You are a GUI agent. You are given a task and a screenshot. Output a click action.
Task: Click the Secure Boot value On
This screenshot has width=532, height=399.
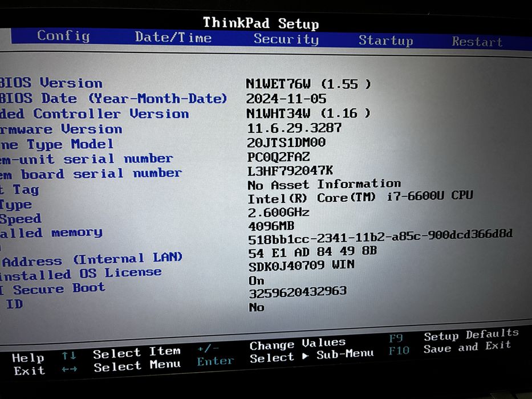256,281
